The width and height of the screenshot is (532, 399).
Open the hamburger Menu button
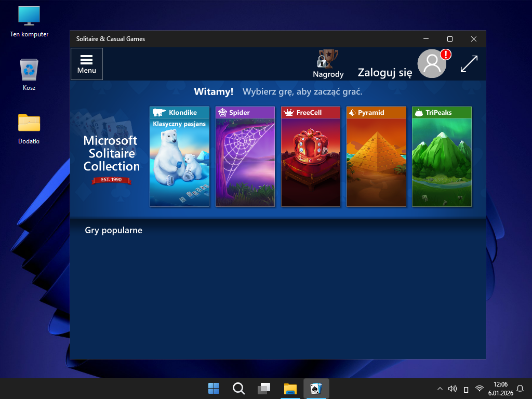[x=87, y=64]
